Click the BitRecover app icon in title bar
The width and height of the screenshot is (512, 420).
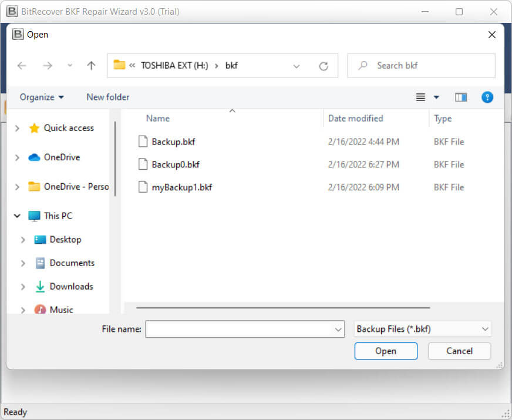click(12, 11)
